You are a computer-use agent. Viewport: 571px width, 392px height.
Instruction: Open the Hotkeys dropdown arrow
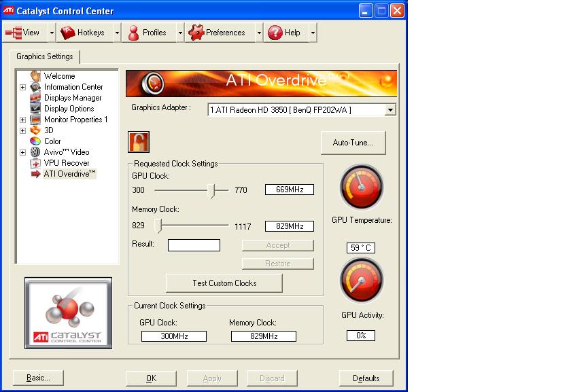117,33
